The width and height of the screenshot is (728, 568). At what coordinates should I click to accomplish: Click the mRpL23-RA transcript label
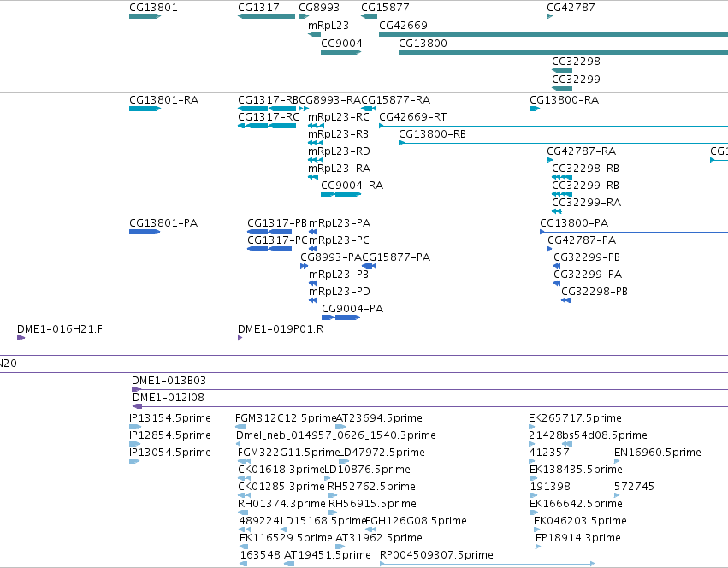tap(339, 169)
